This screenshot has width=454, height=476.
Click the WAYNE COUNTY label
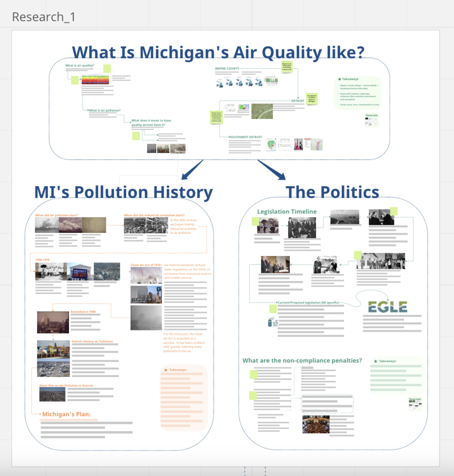pos(227,69)
